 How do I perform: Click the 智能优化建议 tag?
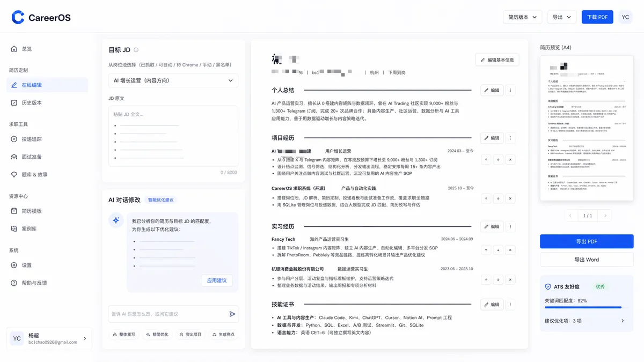coord(161,200)
